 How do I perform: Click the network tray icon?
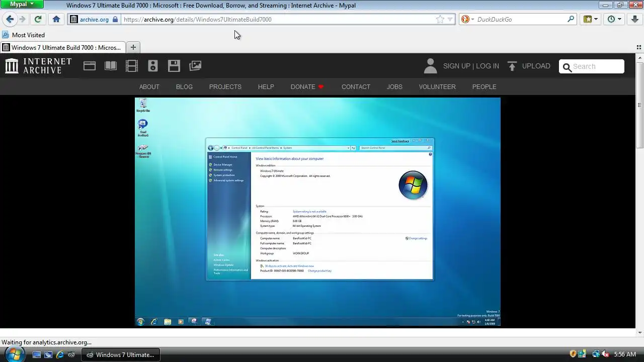tap(596, 354)
